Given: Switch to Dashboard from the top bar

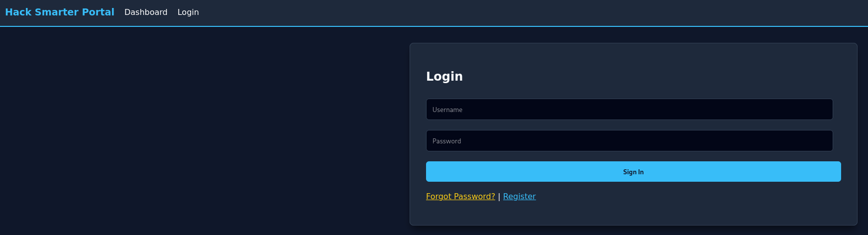Looking at the screenshot, I should (146, 12).
